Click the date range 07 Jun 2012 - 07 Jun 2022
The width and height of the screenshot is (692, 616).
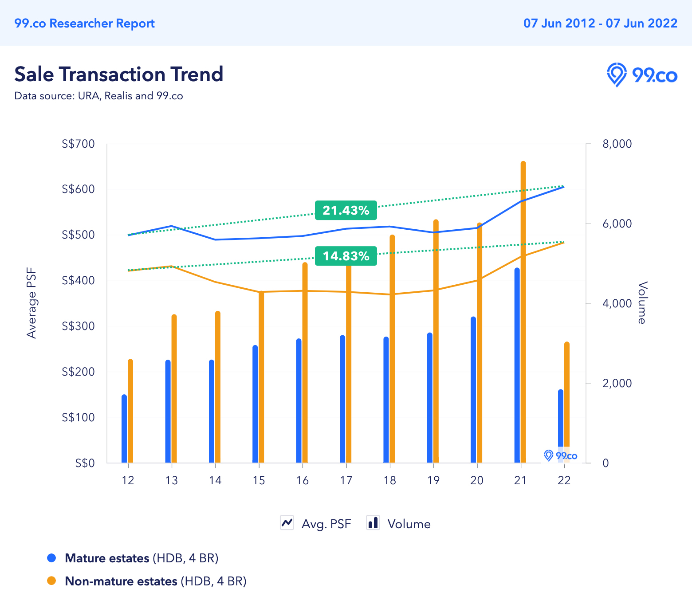click(x=600, y=23)
